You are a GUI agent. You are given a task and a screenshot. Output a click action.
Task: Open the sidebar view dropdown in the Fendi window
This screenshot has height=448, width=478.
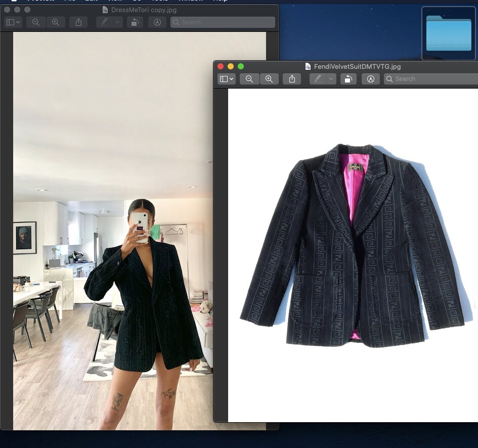point(226,79)
